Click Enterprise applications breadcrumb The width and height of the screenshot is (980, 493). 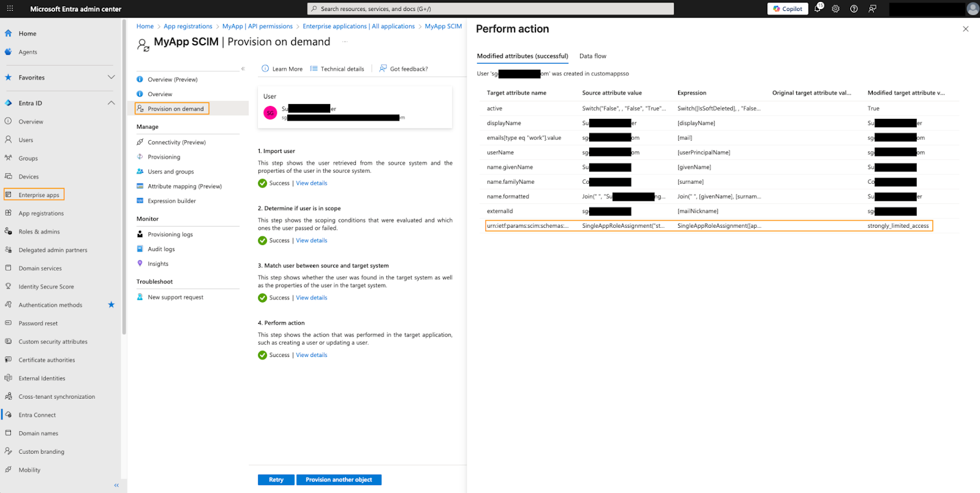click(x=359, y=26)
